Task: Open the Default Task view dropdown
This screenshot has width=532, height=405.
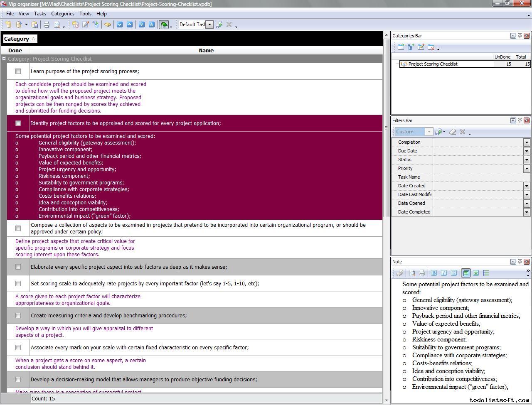Action: [209, 25]
